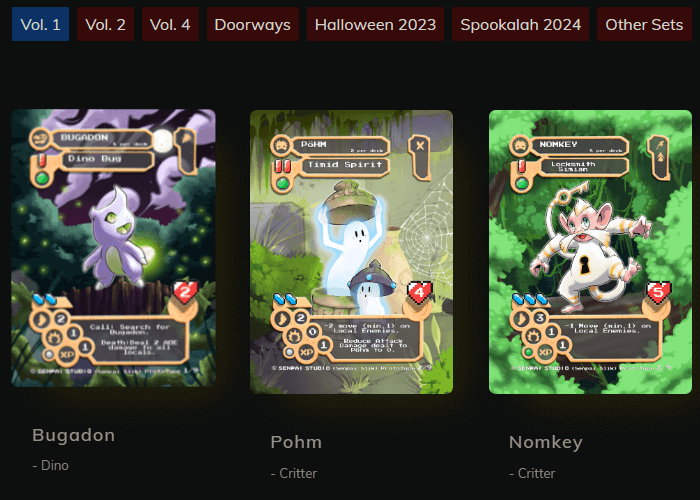The width and height of the screenshot is (700, 500).
Task: Open the Pohm card image
Action: click(x=351, y=252)
